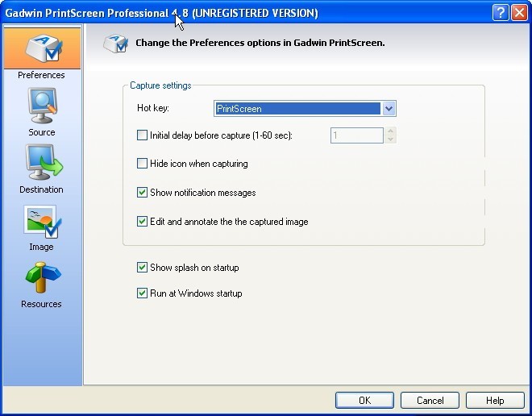
Task: Select the Image label in sidebar
Action: click(x=41, y=247)
